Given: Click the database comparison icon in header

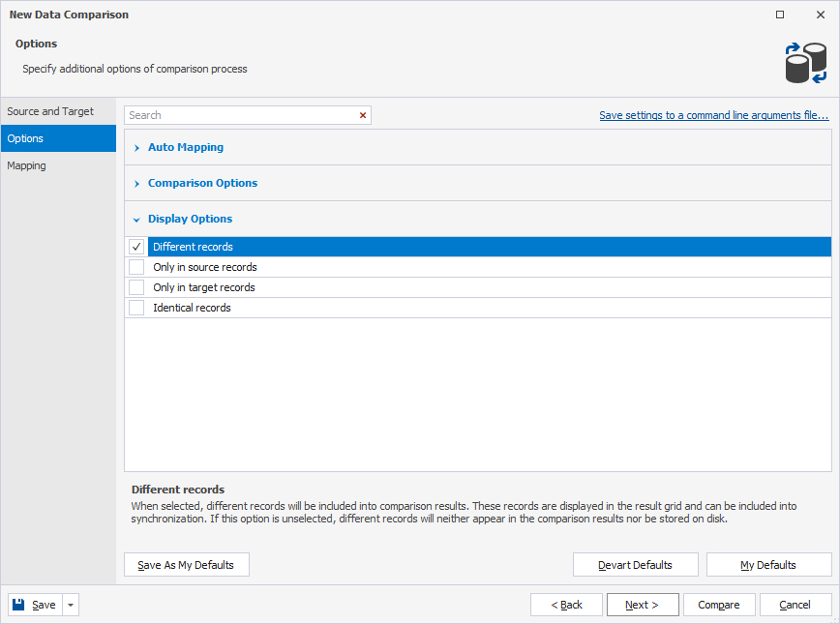Looking at the screenshot, I should coord(804,63).
